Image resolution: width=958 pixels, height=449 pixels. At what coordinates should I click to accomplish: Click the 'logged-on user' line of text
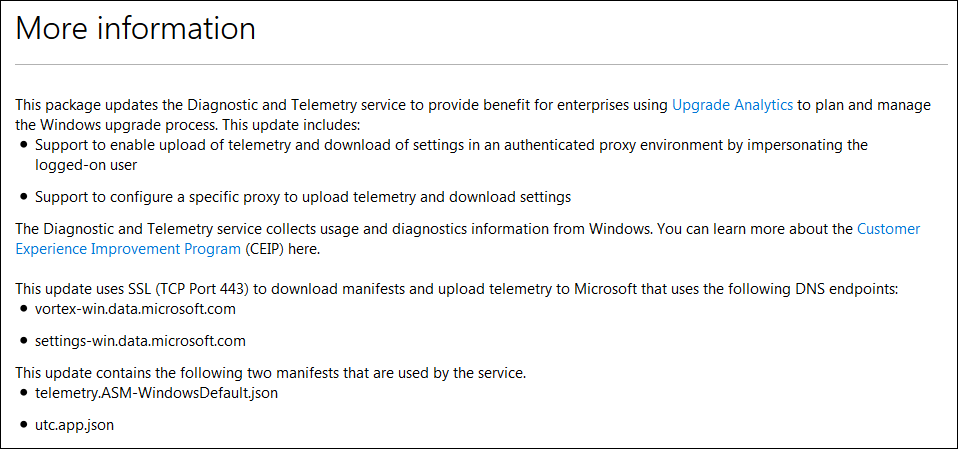(86, 165)
